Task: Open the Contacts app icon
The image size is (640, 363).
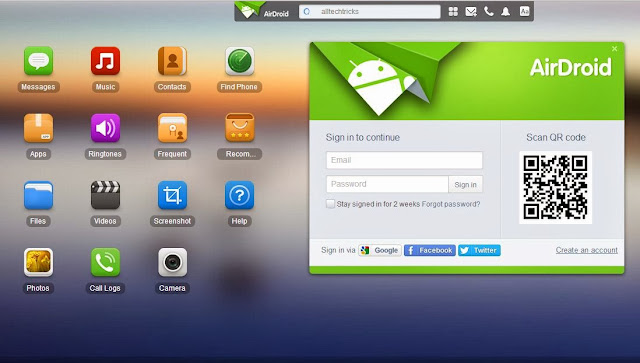Action: click(x=172, y=61)
